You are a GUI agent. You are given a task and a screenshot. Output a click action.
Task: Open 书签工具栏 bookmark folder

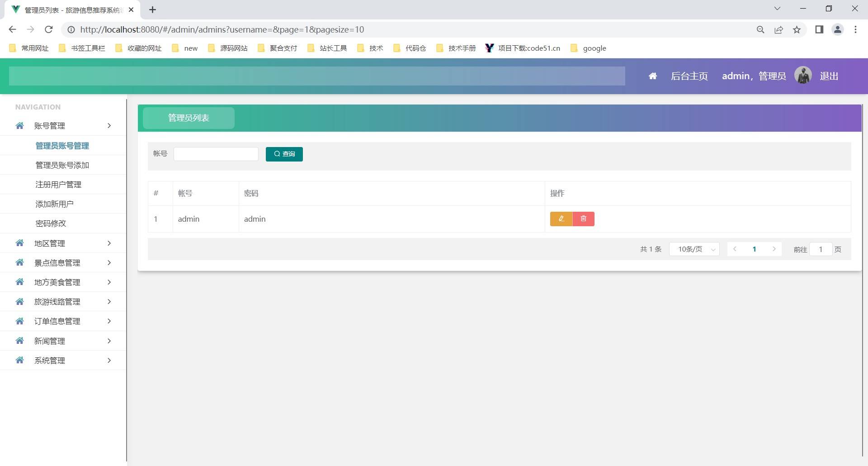82,48
